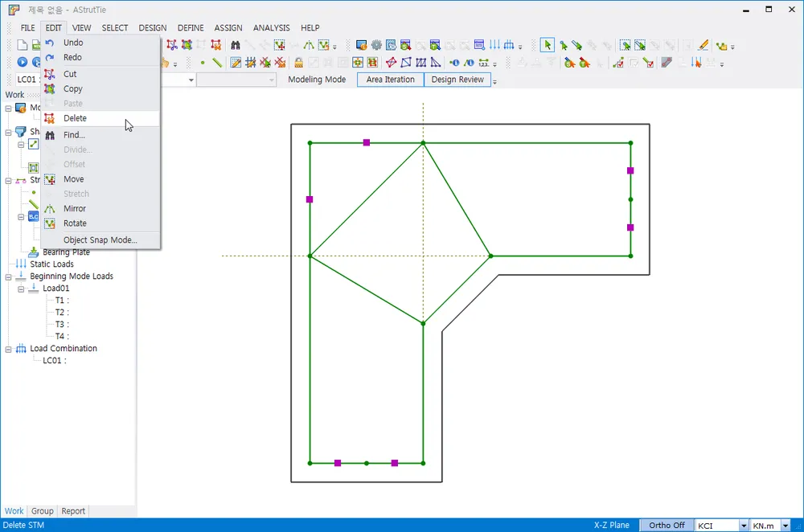Click the Delete icon with orange X in toolbar

215,45
